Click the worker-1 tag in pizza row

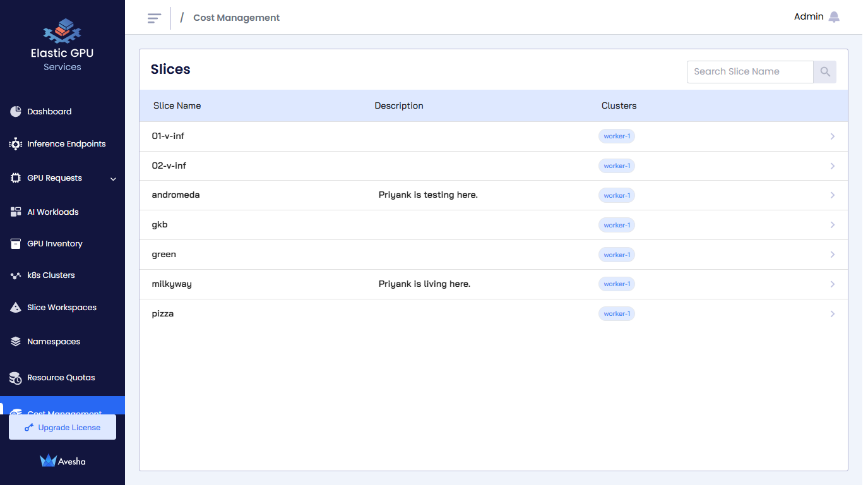click(x=617, y=314)
